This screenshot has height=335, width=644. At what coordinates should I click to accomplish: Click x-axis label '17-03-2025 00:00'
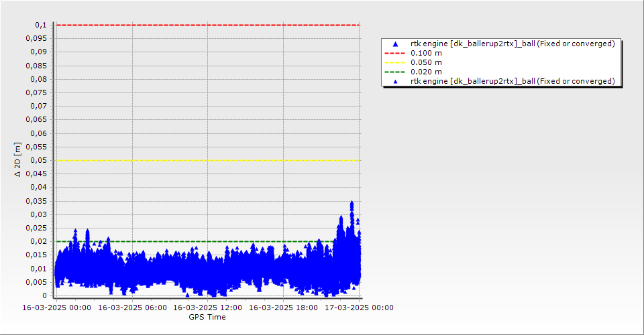tap(359, 308)
